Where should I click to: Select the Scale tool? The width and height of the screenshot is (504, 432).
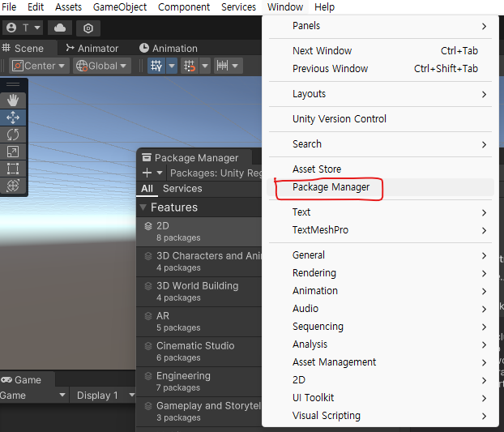click(x=13, y=152)
